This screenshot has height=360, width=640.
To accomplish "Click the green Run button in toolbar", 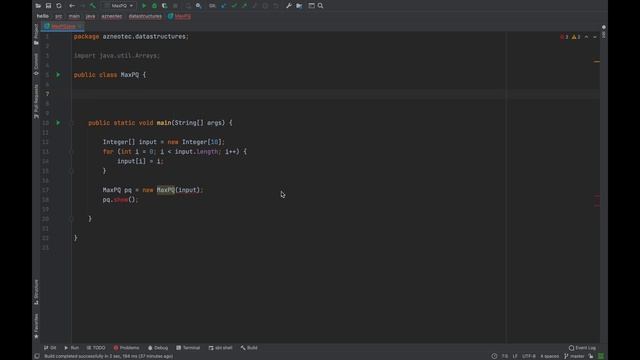I will (144, 6).
